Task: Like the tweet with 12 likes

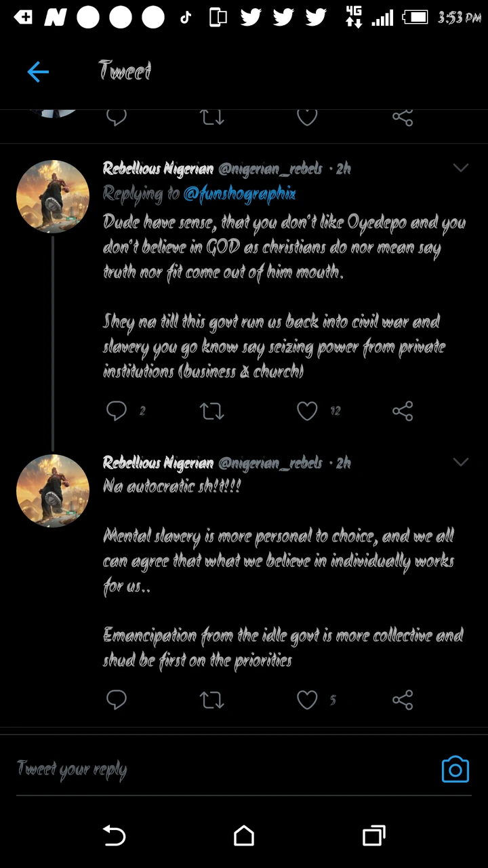Action: tap(307, 411)
